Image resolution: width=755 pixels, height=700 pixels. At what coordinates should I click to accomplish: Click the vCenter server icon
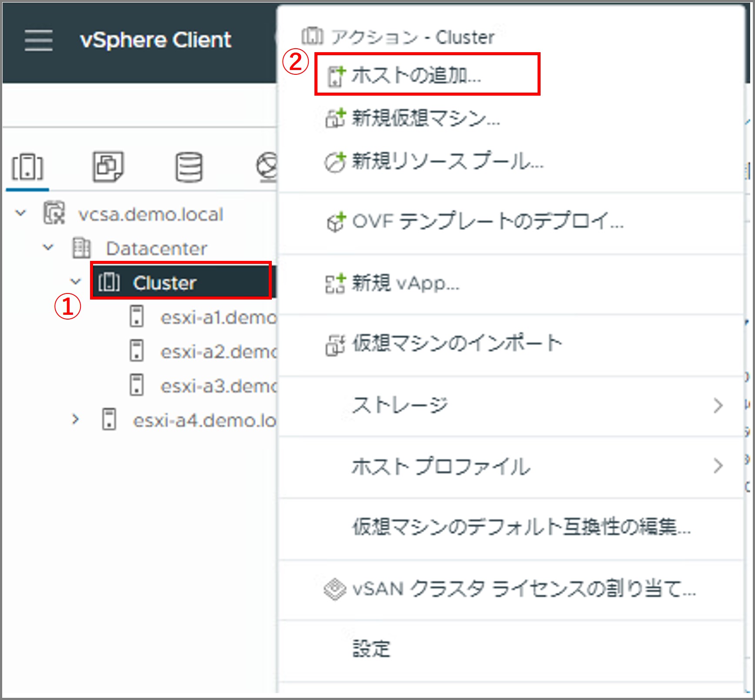[x=54, y=213]
